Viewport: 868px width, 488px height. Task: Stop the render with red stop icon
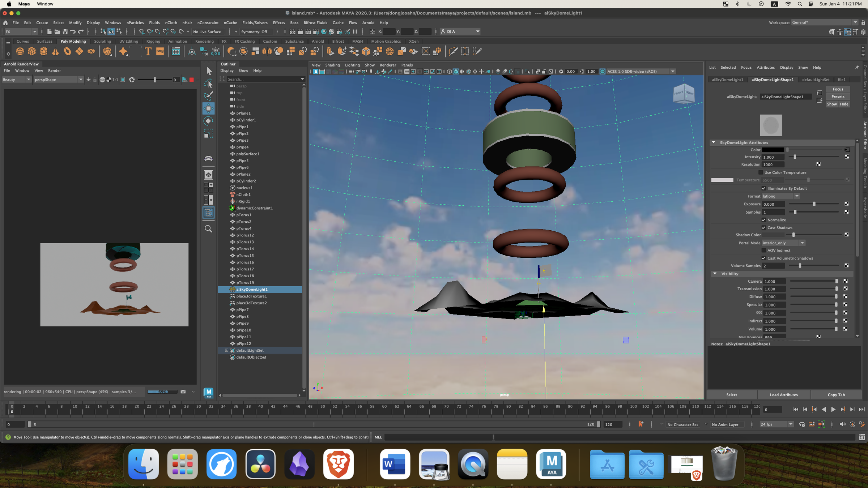(192, 80)
